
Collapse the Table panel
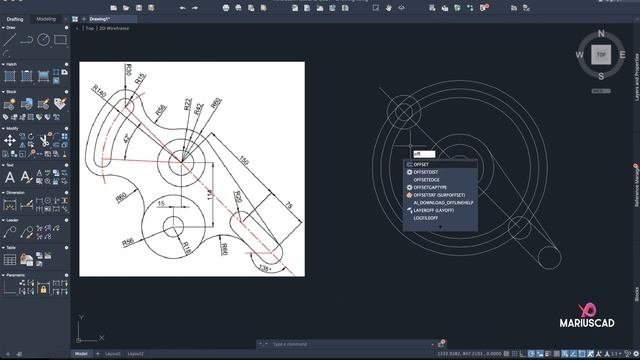tap(3, 248)
